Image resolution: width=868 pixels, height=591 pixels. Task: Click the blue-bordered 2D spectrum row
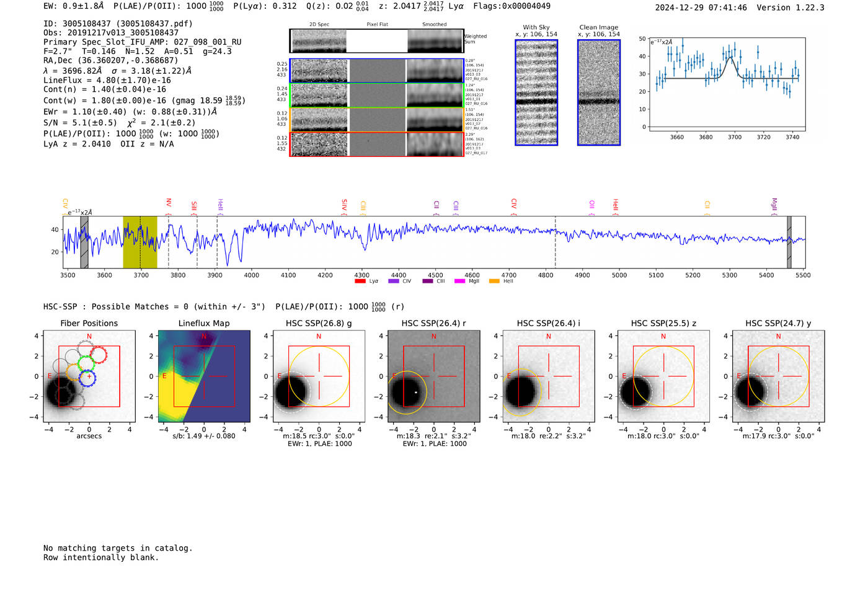pos(377,71)
